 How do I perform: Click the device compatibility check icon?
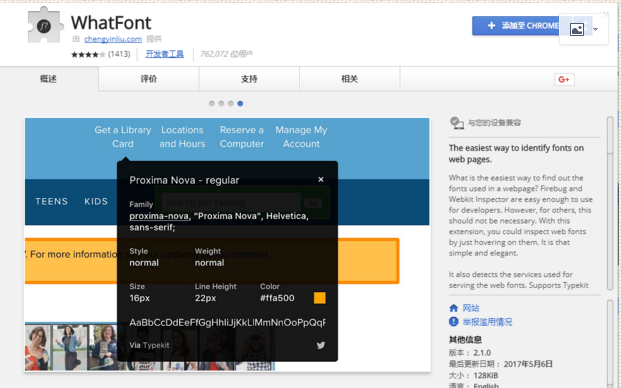(x=457, y=123)
